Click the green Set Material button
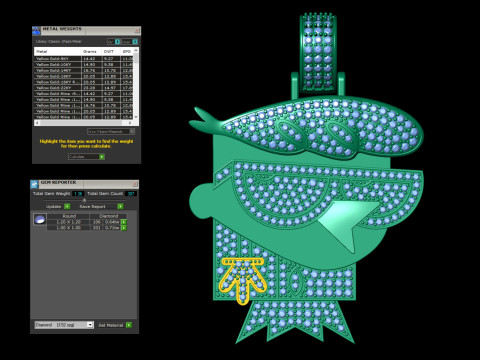480x360 pixels. 129,325
